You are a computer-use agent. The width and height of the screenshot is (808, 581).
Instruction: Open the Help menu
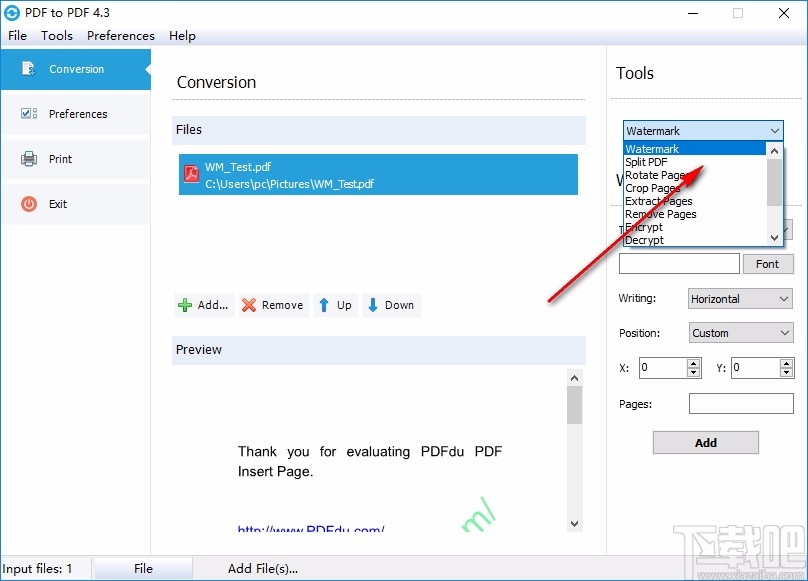pos(182,36)
